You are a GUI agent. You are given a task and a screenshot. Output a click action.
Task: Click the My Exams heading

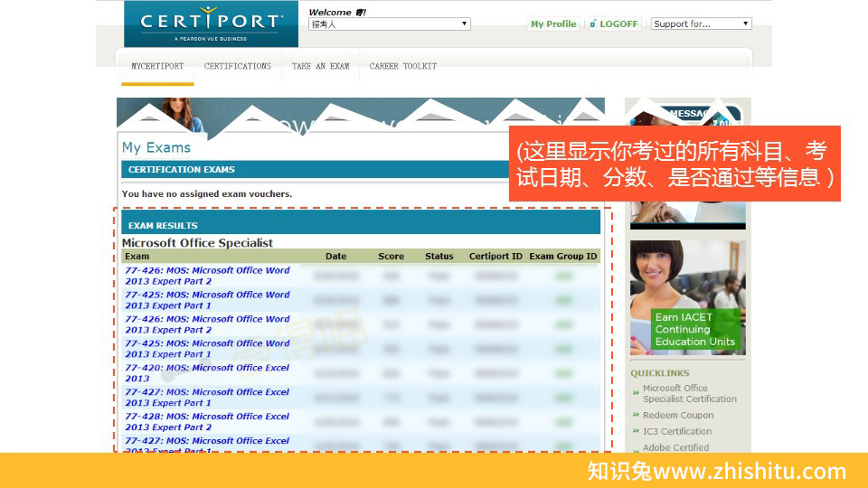tap(156, 147)
